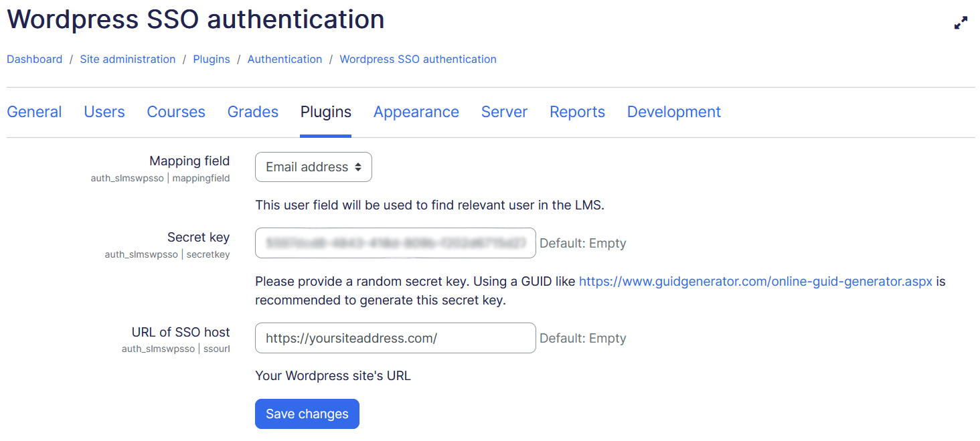Click the fullscreen expand arrows icon
Image resolution: width=980 pixels, height=441 pixels.
pos(961,23)
